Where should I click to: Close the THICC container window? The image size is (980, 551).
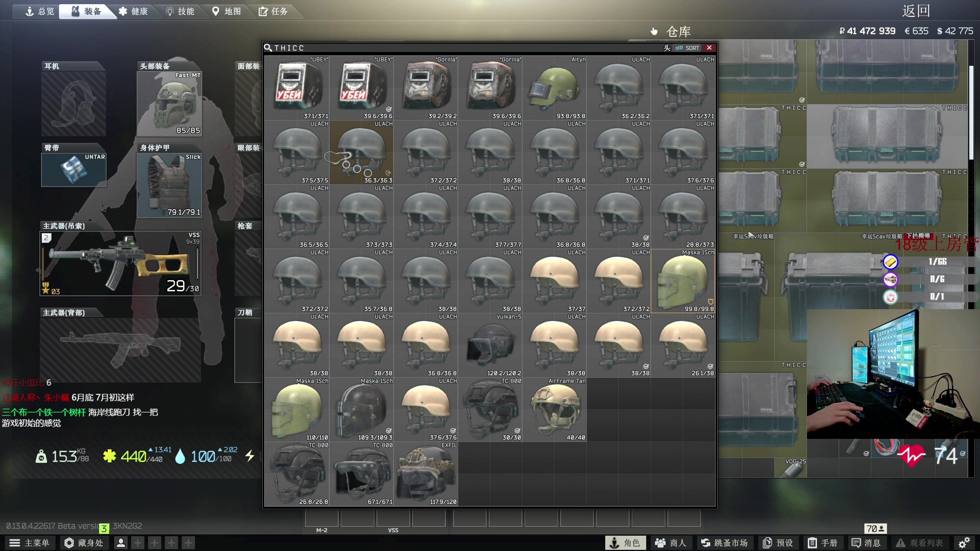pos(709,48)
